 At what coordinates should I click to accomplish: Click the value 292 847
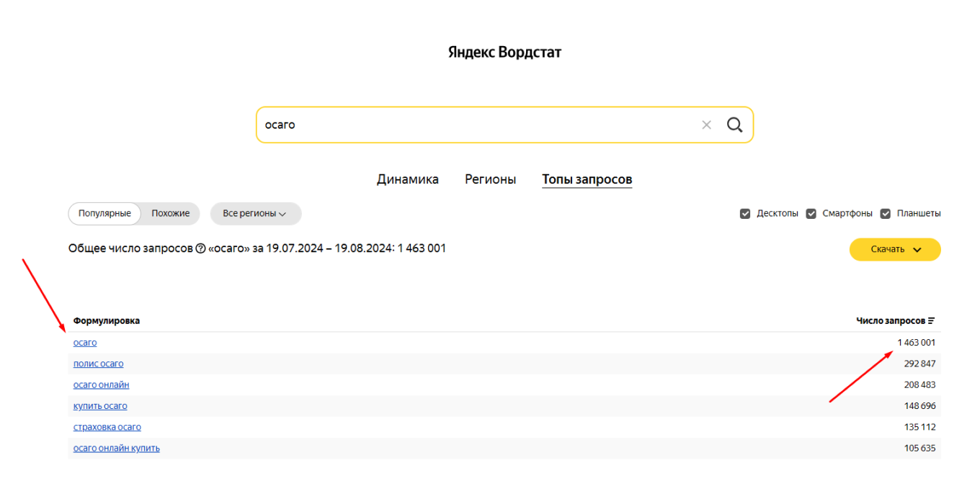click(920, 364)
